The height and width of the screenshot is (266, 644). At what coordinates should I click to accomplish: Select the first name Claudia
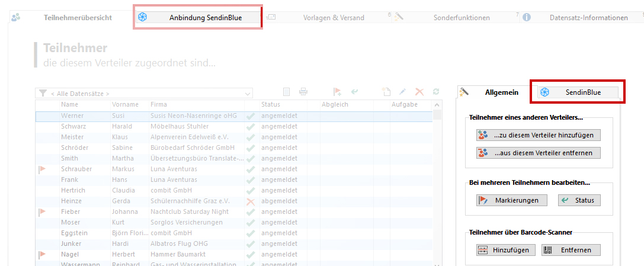[x=123, y=191]
